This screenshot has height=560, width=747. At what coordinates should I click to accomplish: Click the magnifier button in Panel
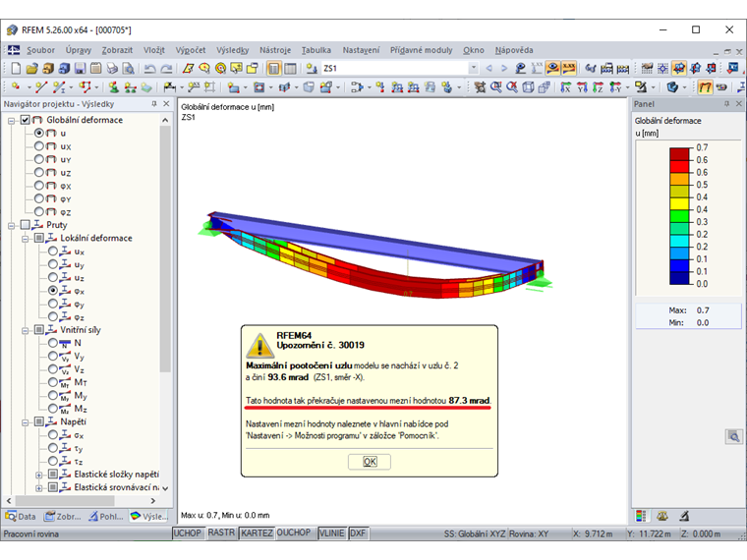point(734,436)
